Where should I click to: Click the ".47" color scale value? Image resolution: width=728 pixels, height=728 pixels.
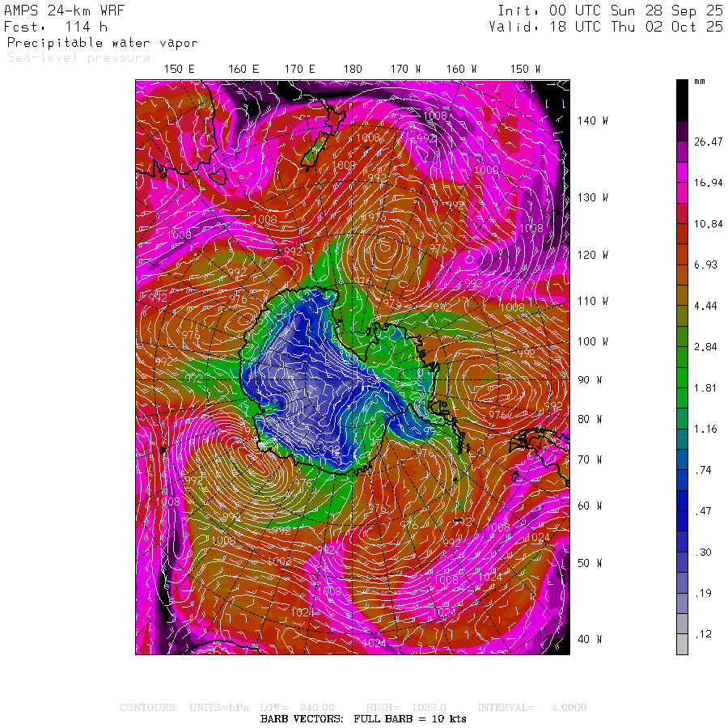(704, 511)
